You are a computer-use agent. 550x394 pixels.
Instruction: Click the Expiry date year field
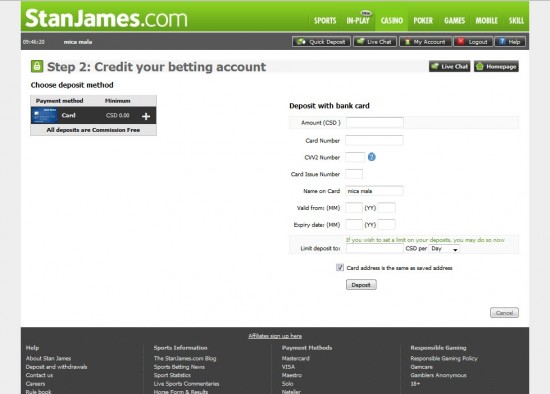click(x=387, y=225)
